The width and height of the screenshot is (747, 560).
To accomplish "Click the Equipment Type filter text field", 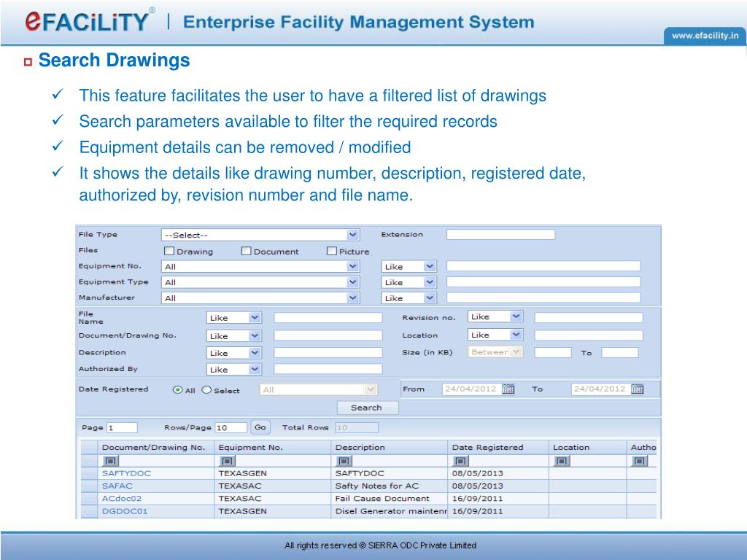I will pos(543,282).
